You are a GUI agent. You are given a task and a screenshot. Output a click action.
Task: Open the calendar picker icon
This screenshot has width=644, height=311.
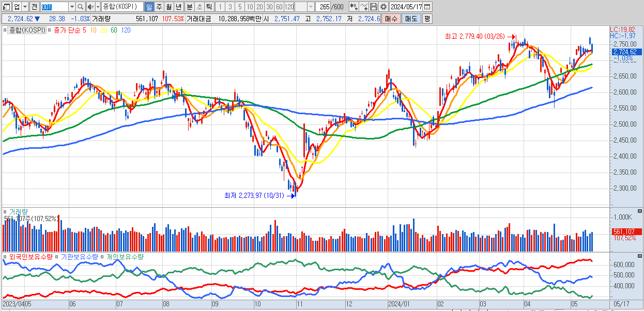pyautogui.click(x=427, y=7)
